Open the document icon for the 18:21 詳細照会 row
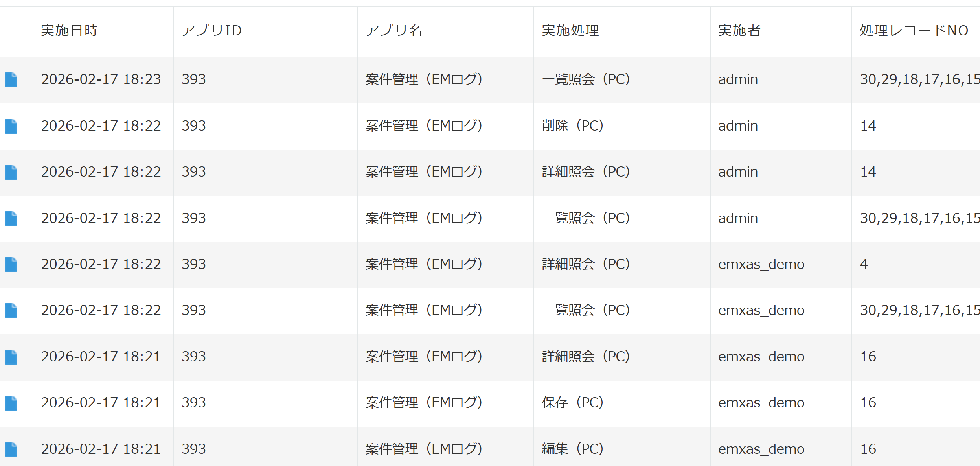This screenshot has height=466, width=980. [x=11, y=357]
